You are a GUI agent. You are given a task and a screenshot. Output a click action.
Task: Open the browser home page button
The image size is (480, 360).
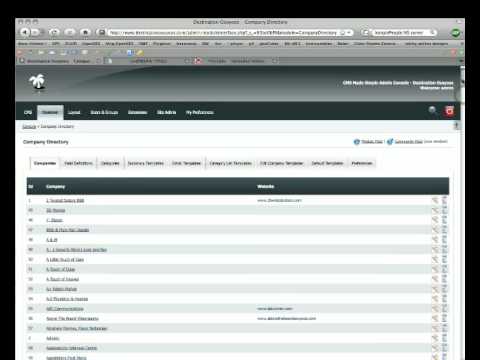85,32
